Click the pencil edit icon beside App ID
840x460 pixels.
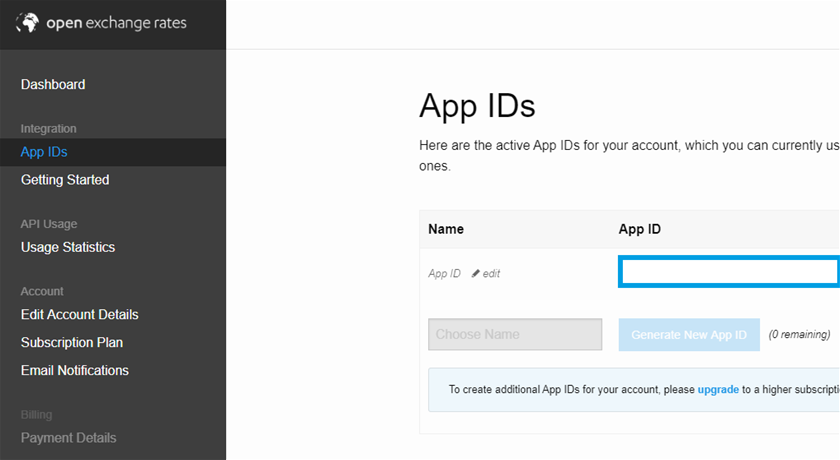point(476,274)
